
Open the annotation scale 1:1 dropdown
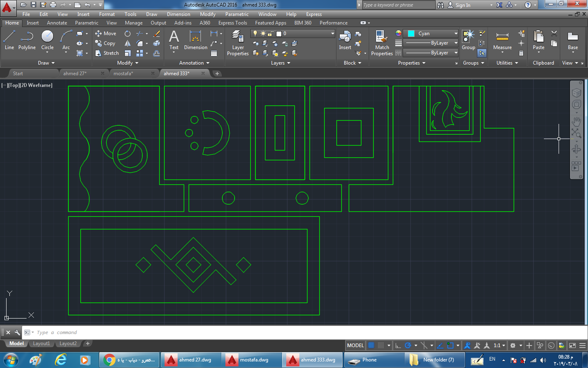click(x=499, y=346)
